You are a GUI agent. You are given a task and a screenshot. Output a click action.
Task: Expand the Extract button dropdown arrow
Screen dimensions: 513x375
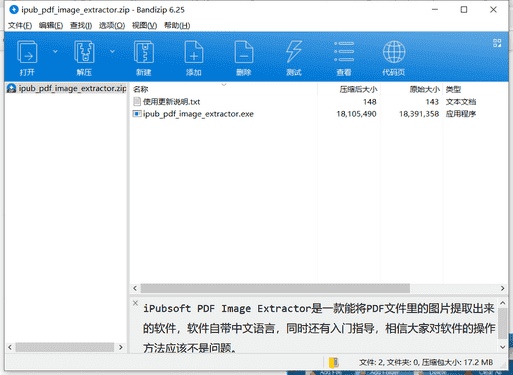112,51
